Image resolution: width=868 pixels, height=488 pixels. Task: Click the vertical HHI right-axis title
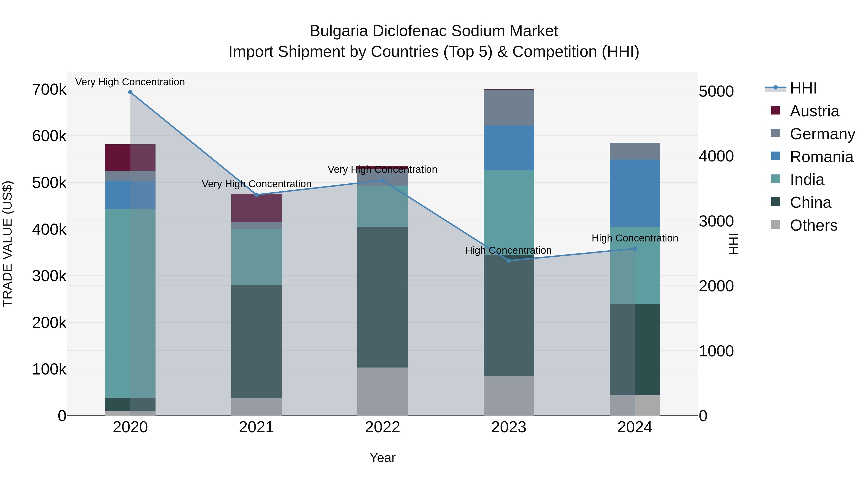coord(733,244)
